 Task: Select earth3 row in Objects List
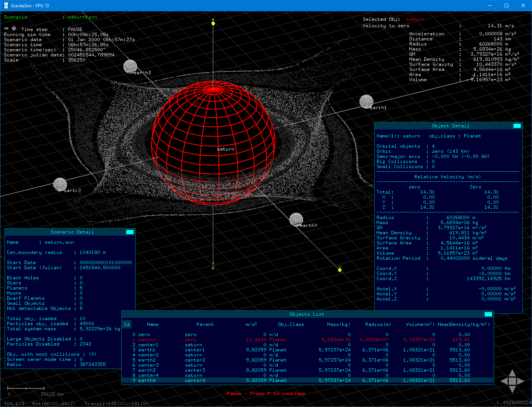[307, 370]
